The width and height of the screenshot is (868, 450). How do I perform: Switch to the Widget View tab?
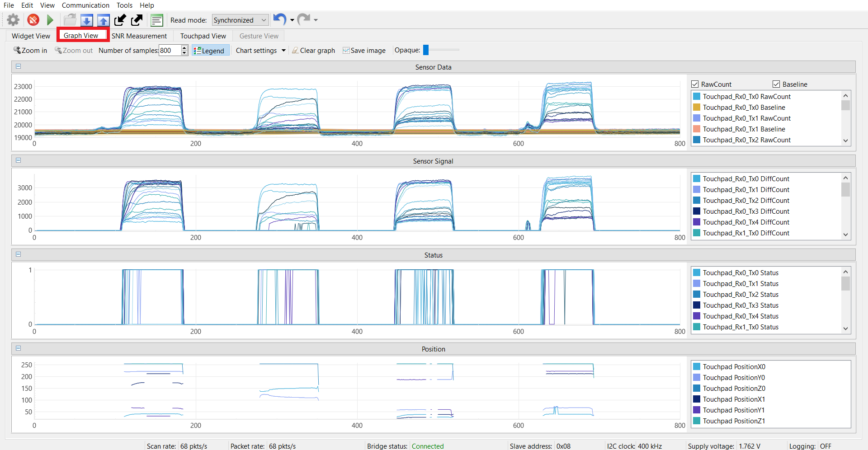(31, 36)
